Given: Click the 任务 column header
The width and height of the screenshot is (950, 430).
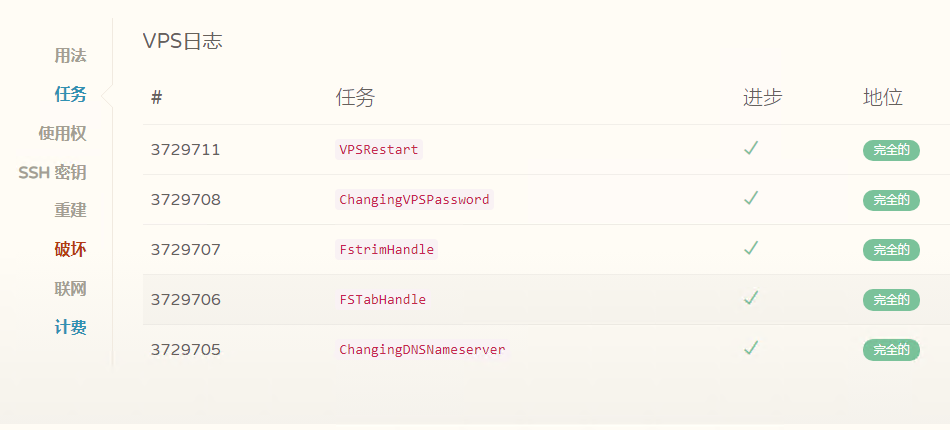Looking at the screenshot, I should [x=355, y=98].
